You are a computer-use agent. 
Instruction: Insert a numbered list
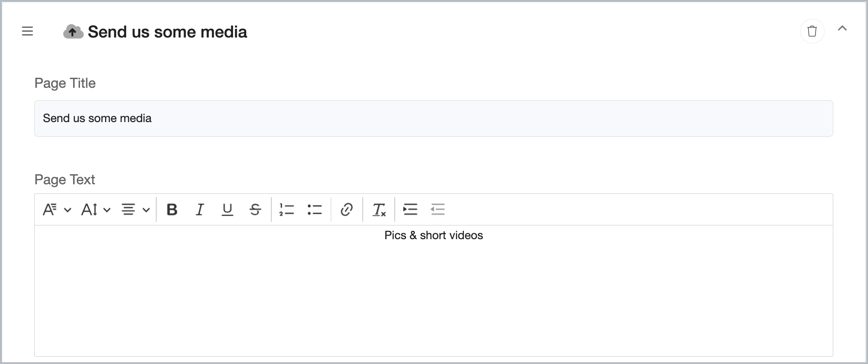pos(286,210)
